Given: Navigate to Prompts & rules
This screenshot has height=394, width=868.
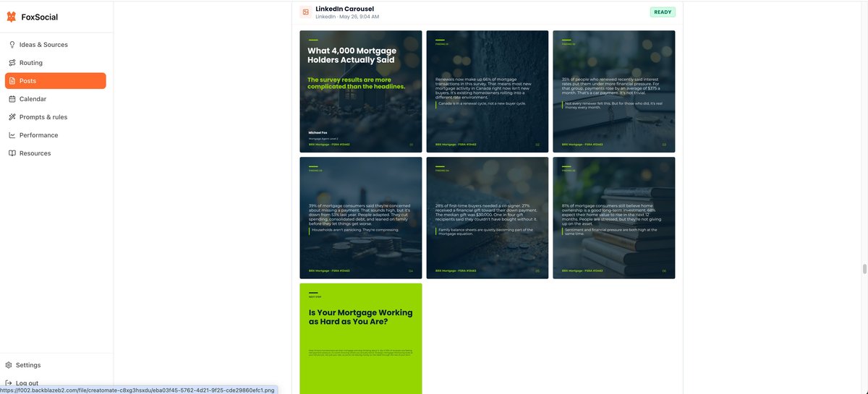Looking at the screenshot, I should (56, 117).
